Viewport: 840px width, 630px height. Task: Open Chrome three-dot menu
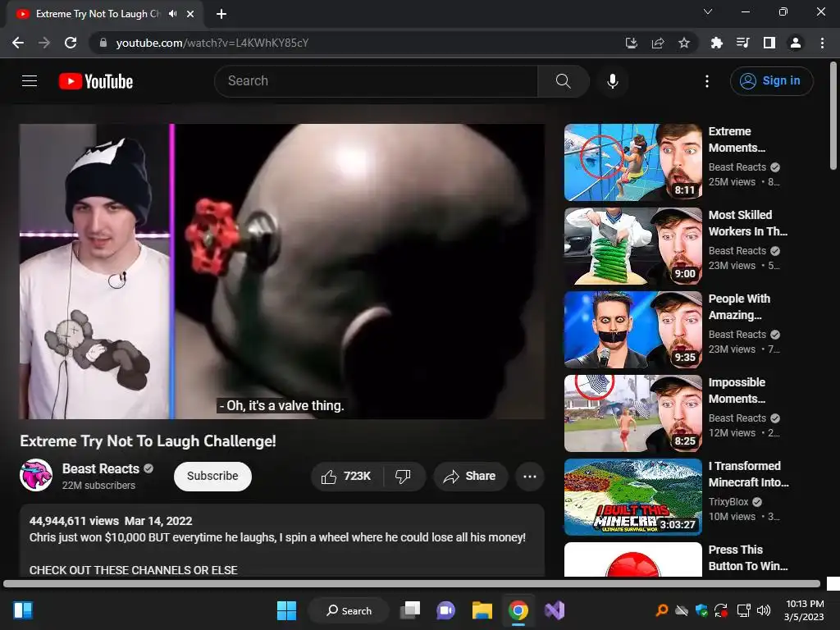[x=822, y=43]
